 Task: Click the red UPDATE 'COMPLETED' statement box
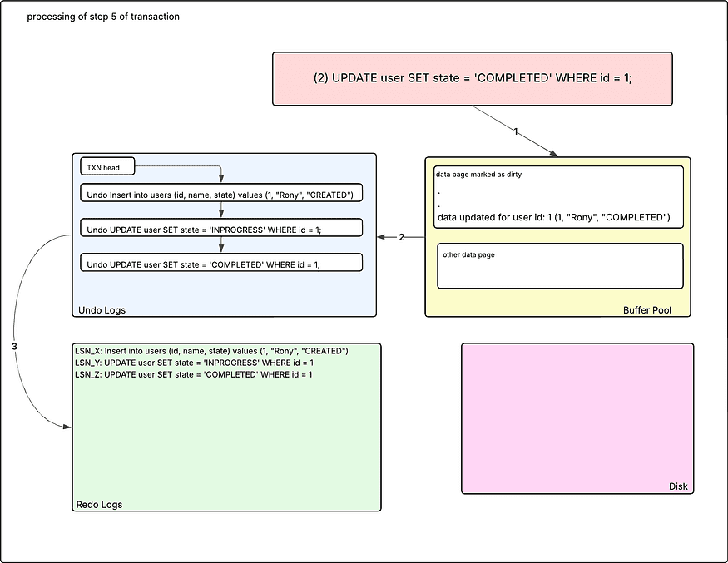click(x=472, y=79)
